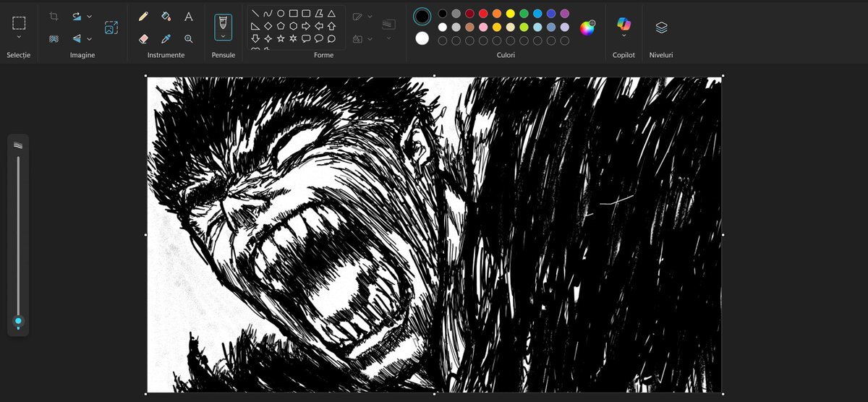
Task: Expand the Pensule brushes dropdown arrow
Action: 223,36
